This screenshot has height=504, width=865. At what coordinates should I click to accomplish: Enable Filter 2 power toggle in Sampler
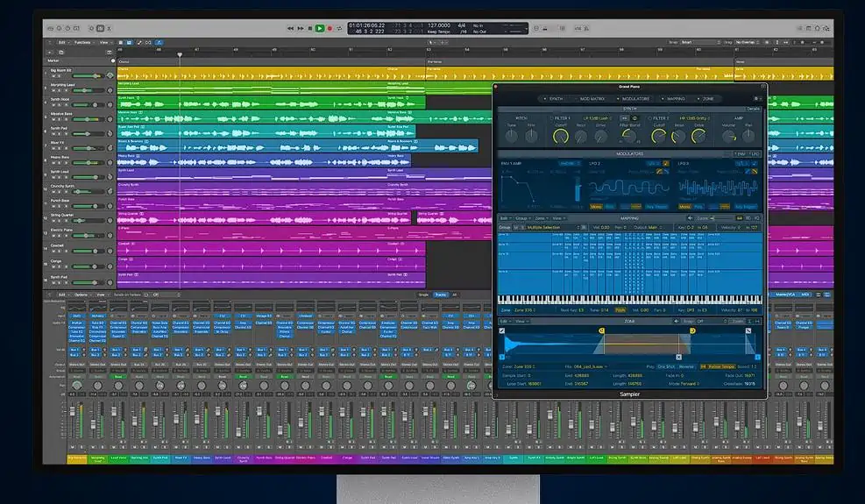650,118
